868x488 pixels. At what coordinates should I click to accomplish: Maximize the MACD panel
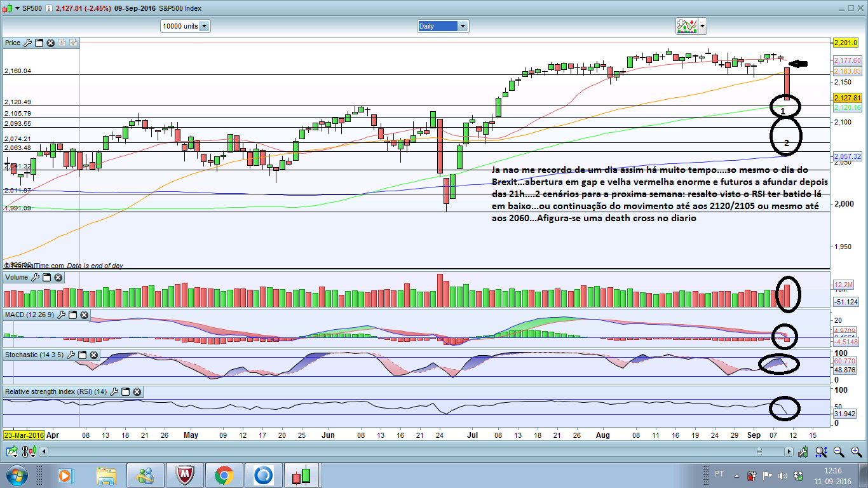72,315
